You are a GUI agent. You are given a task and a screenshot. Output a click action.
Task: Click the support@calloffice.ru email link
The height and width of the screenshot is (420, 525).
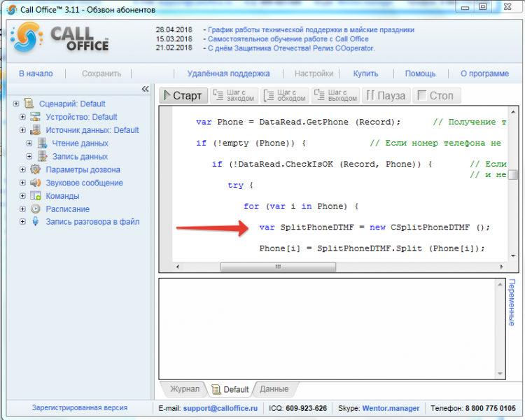point(220,408)
